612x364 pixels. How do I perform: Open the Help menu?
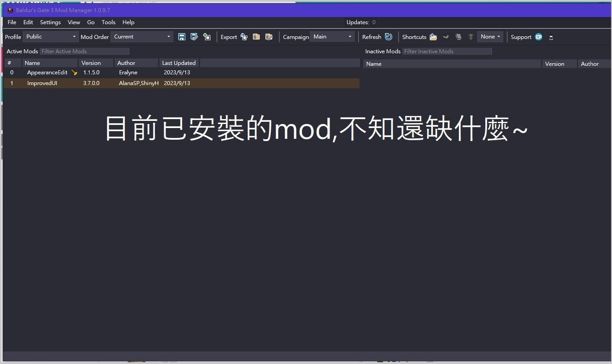(x=128, y=22)
